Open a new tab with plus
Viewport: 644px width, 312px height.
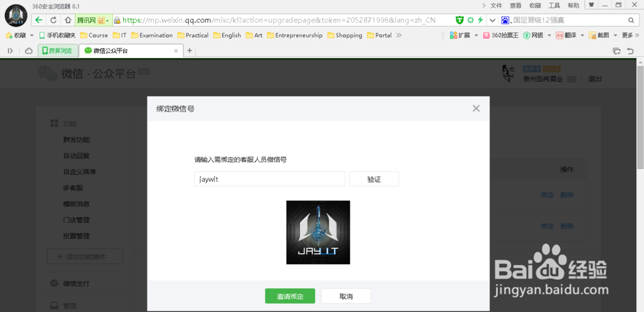pyautogui.click(x=189, y=50)
